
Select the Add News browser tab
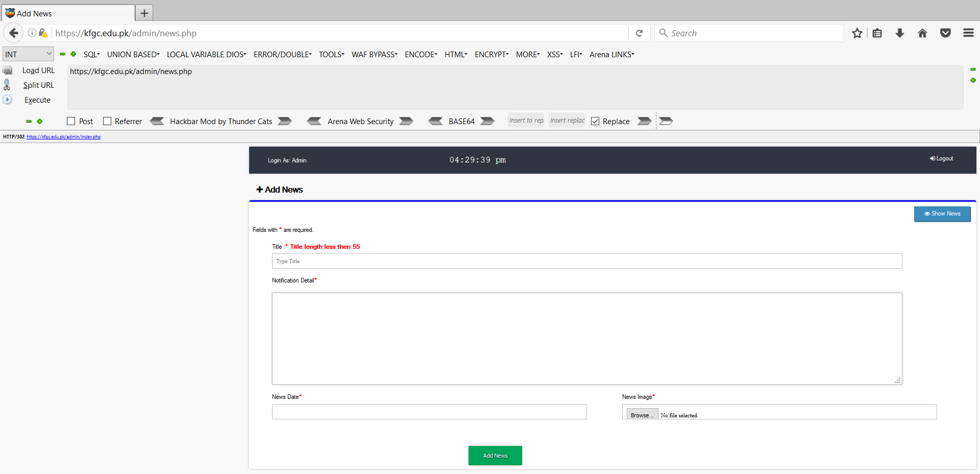point(68,13)
